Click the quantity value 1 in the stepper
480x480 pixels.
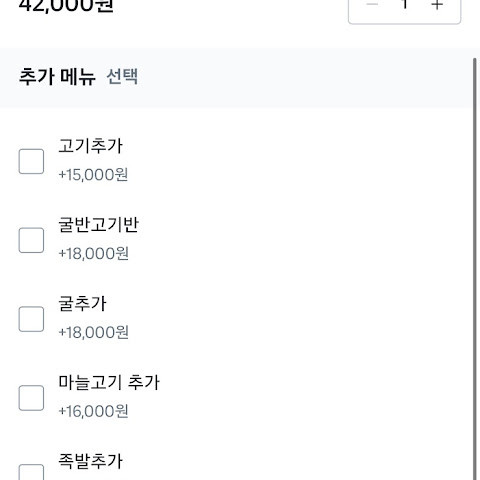(x=405, y=4)
